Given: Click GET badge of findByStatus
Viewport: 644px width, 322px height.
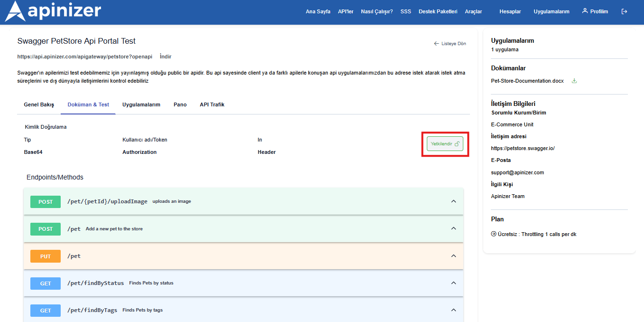Looking at the screenshot, I should (x=46, y=284).
